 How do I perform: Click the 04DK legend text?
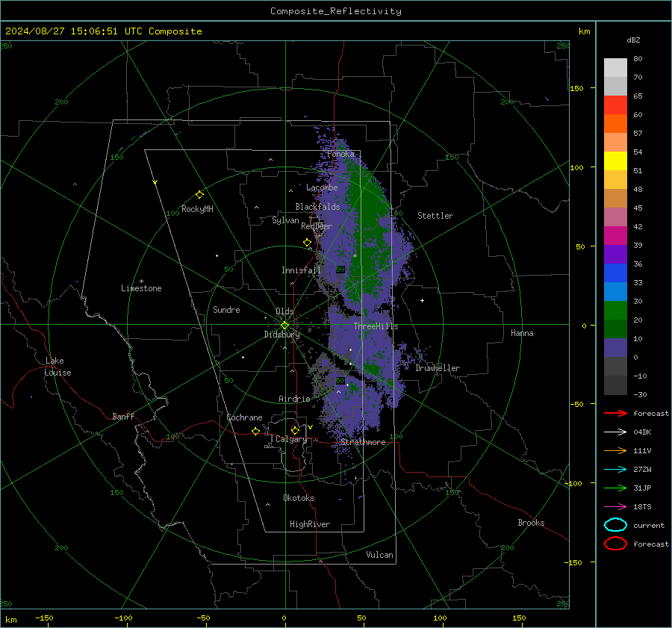642,432
